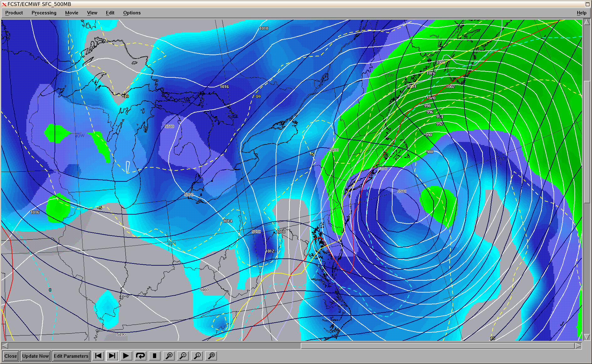592x364 pixels.
Task: Click the 1008 isobar label
Action: (441, 63)
